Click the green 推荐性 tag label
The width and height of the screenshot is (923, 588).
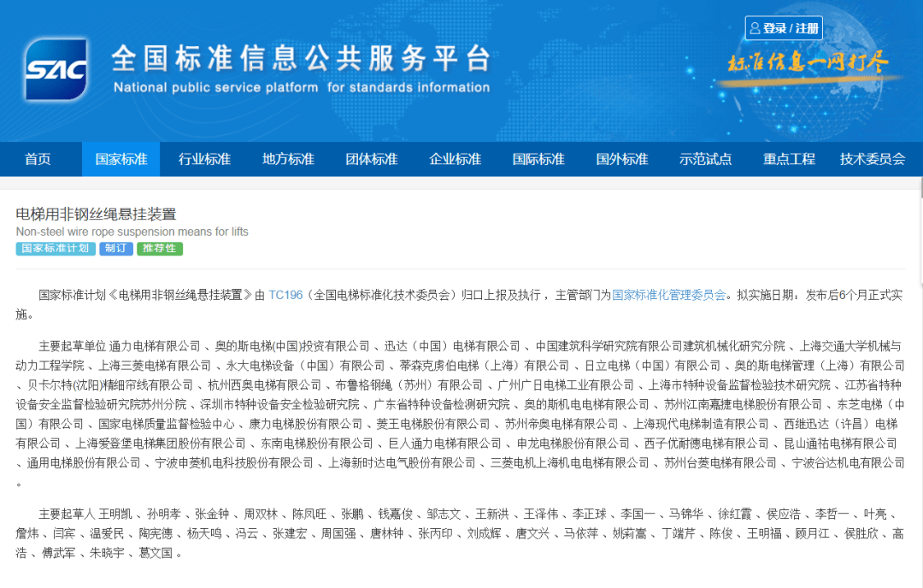(x=160, y=249)
